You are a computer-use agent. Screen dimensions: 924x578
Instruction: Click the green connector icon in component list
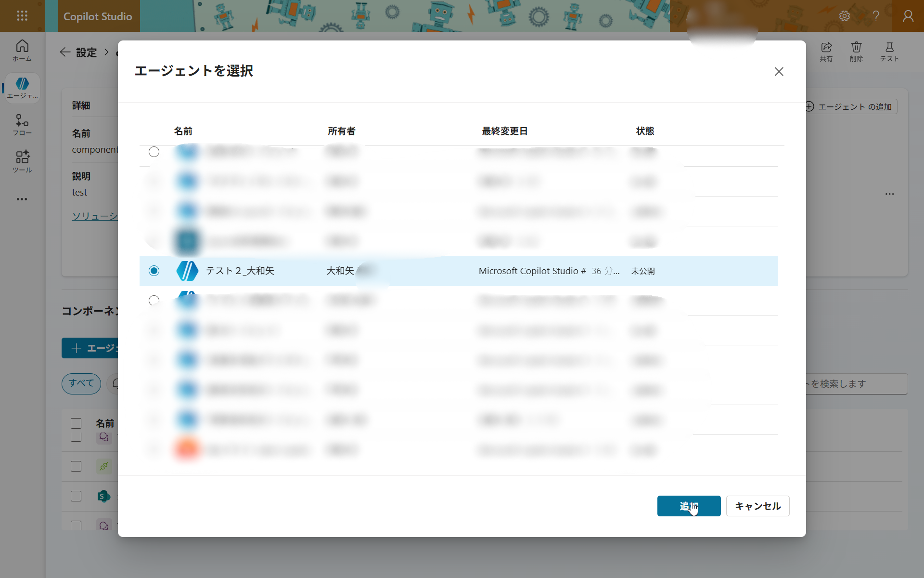(x=104, y=466)
